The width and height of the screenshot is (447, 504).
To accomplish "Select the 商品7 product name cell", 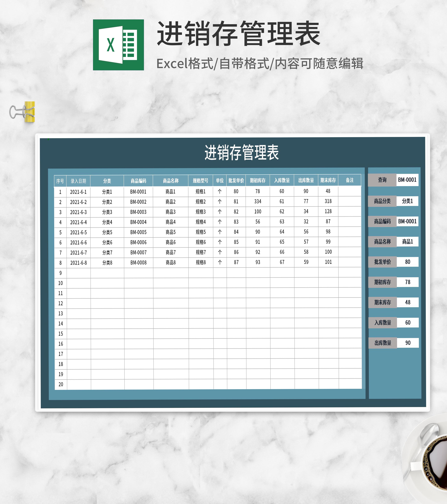I will point(170,252).
